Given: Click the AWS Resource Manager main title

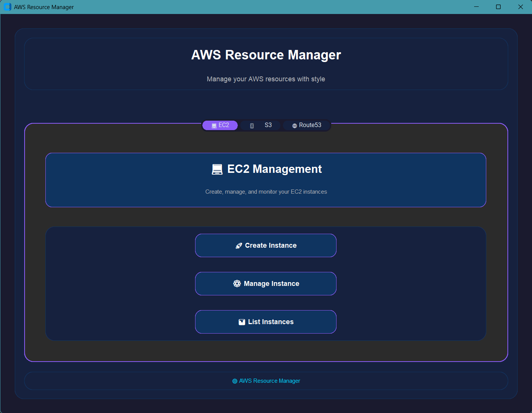Looking at the screenshot, I should [x=266, y=55].
